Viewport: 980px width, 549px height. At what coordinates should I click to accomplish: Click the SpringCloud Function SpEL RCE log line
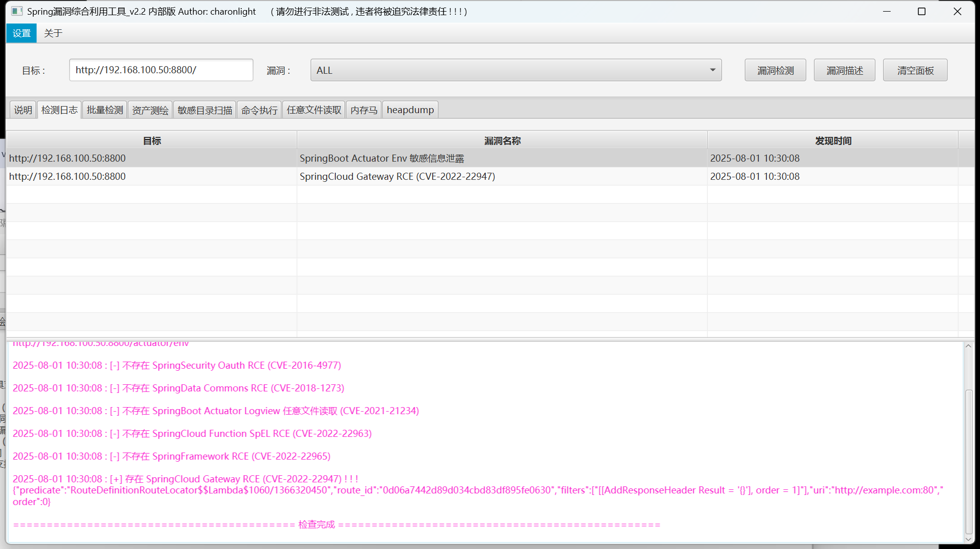tap(192, 433)
